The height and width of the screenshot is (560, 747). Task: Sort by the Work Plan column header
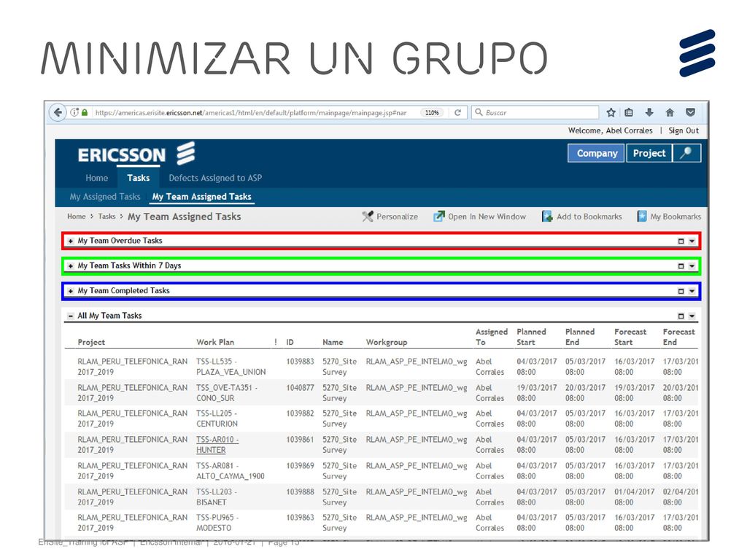point(215,343)
